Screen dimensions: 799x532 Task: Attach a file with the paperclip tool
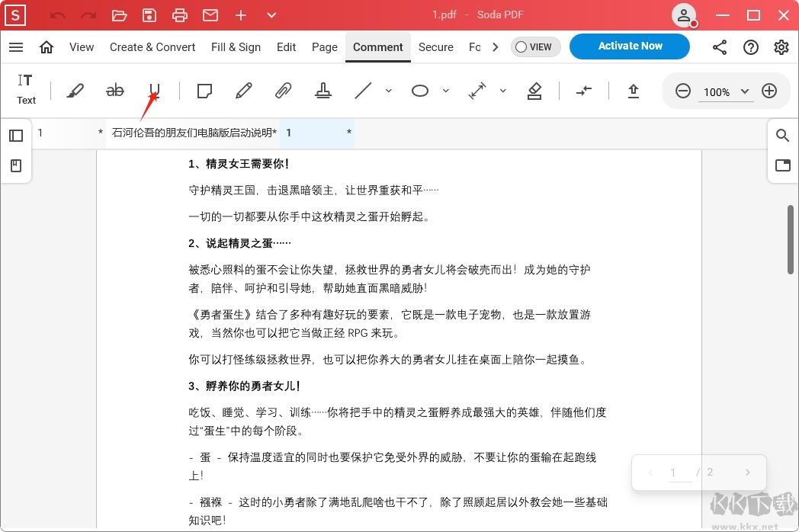click(283, 91)
